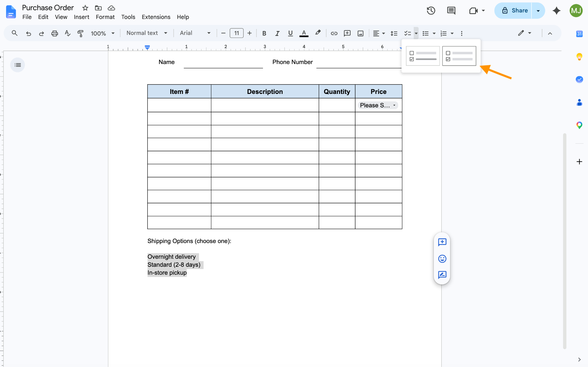Open the highlight color picker

click(318, 33)
